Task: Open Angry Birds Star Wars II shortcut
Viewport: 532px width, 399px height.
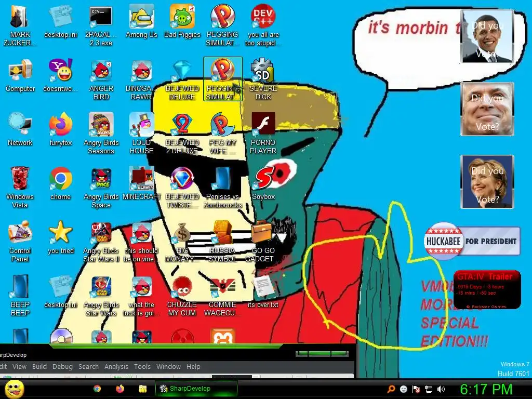Action: tap(101, 242)
